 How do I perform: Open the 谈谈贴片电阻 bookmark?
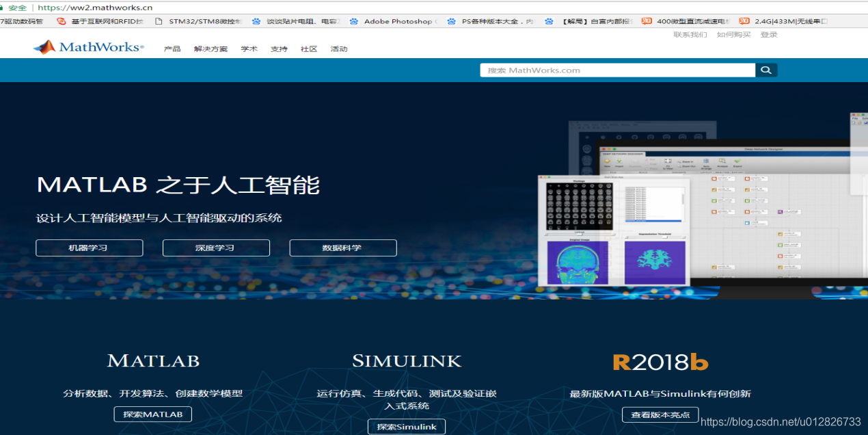coord(295,21)
